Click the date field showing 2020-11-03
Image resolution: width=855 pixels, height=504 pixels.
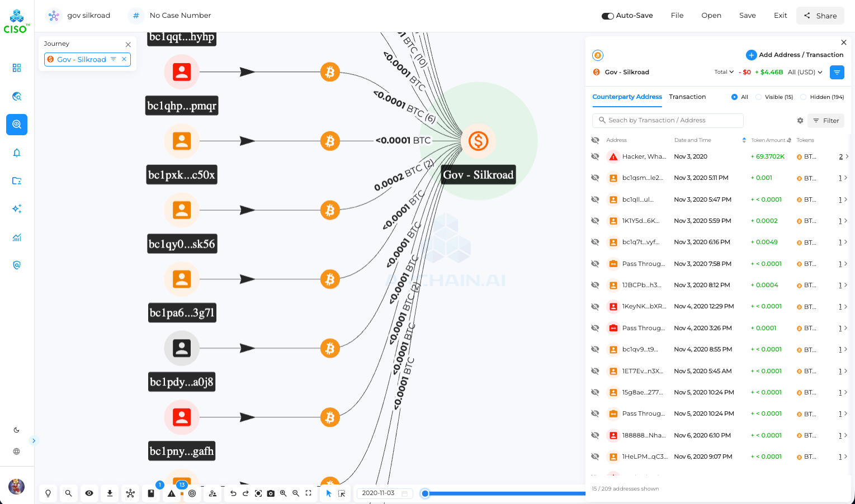click(x=385, y=493)
